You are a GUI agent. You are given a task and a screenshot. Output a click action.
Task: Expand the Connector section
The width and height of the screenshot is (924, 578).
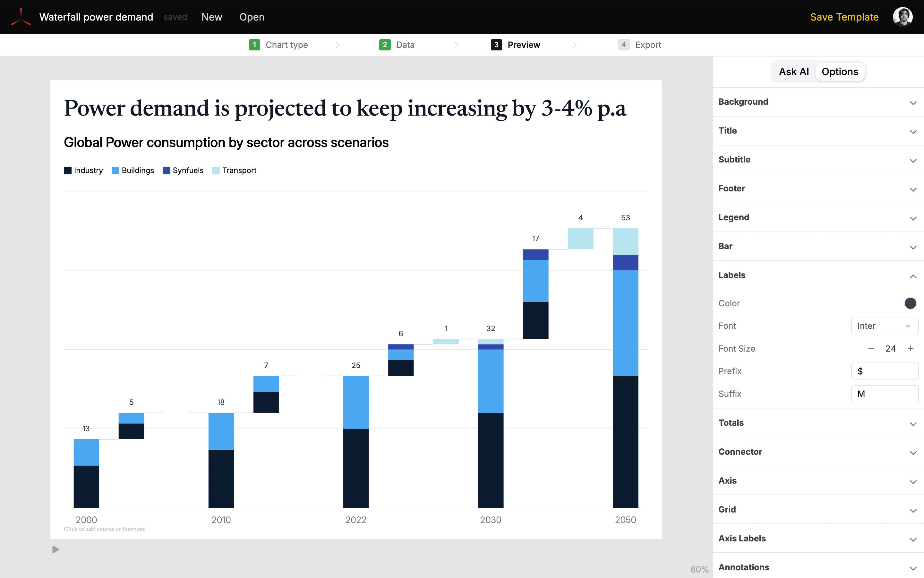[x=818, y=452]
